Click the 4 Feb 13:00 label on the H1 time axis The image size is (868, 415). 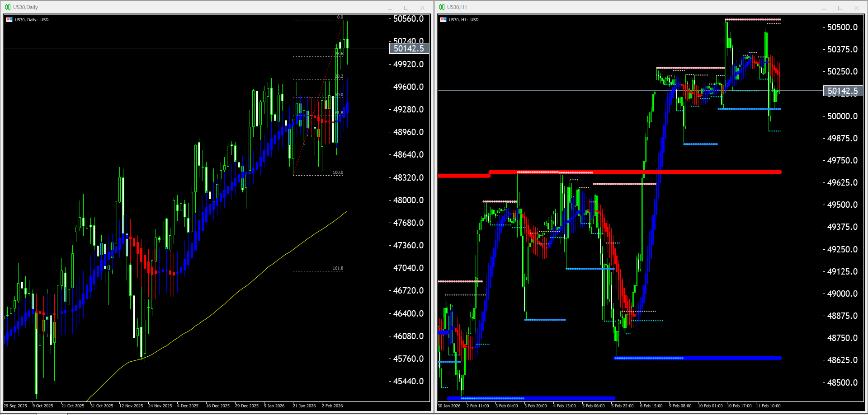click(x=565, y=406)
